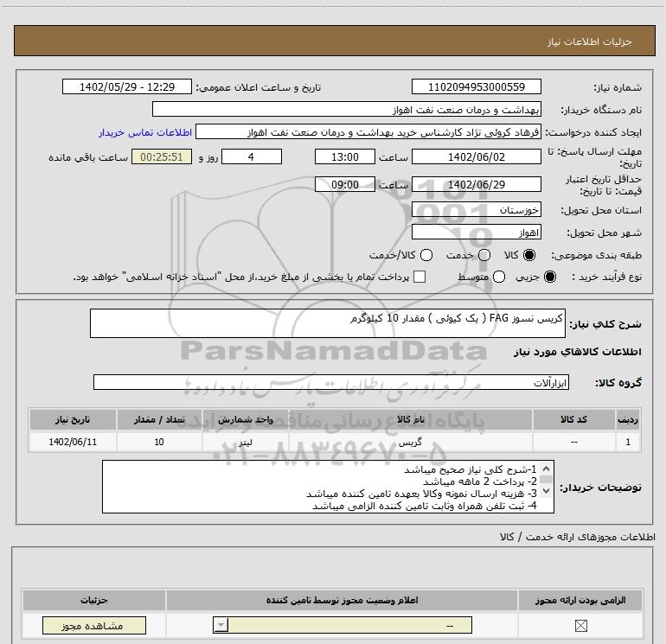Click the price validity time 09:00

pos(345,185)
